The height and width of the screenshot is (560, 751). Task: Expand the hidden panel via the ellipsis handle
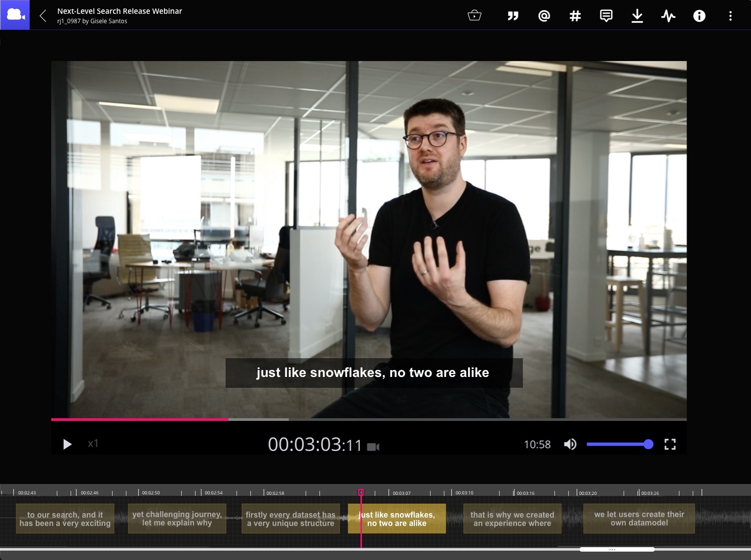tap(612, 549)
